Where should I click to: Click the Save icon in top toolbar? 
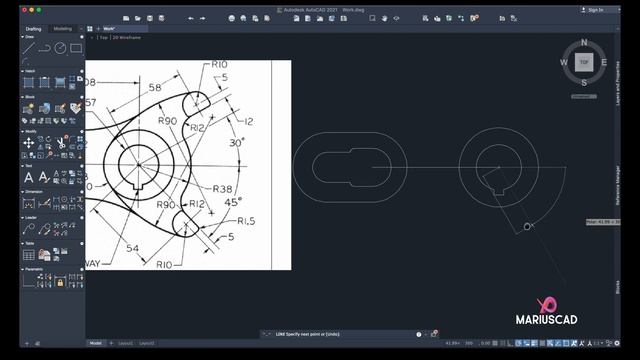click(150, 18)
